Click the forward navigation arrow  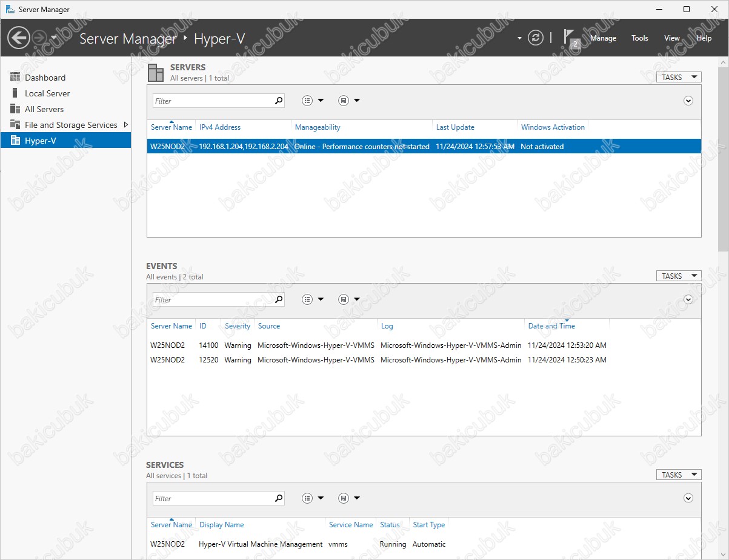[x=40, y=38]
